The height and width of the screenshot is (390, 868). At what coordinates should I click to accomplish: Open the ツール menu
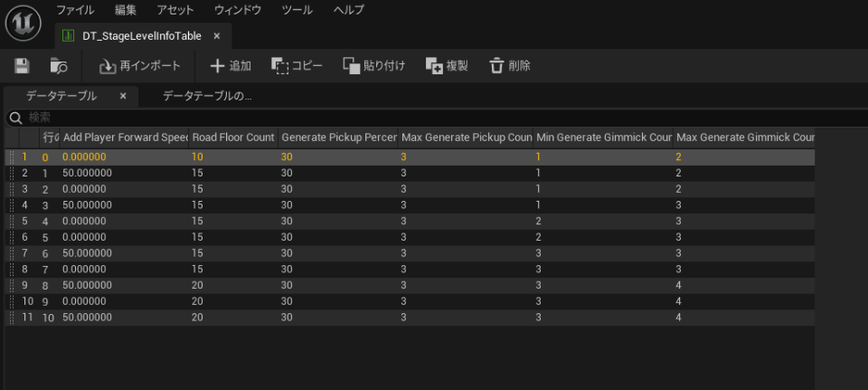coord(297,10)
